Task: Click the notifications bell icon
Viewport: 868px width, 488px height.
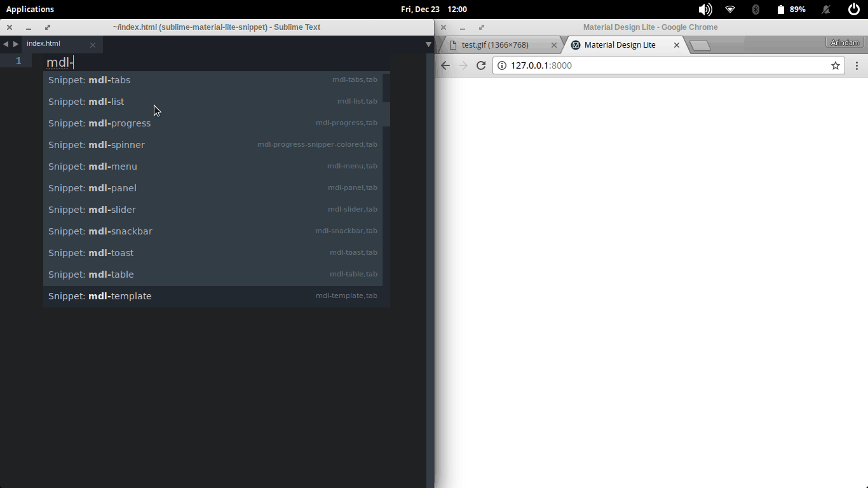Action: (826, 10)
